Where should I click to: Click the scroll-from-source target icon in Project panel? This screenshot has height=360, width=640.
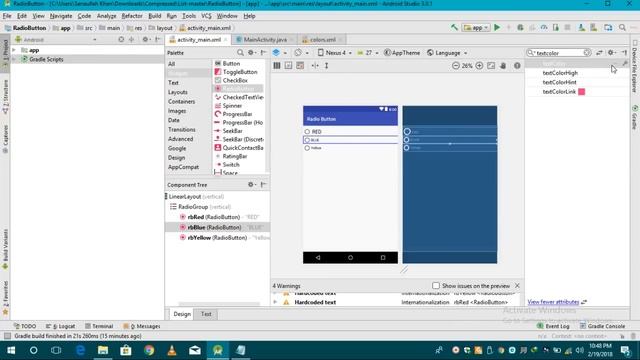coord(121,40)
